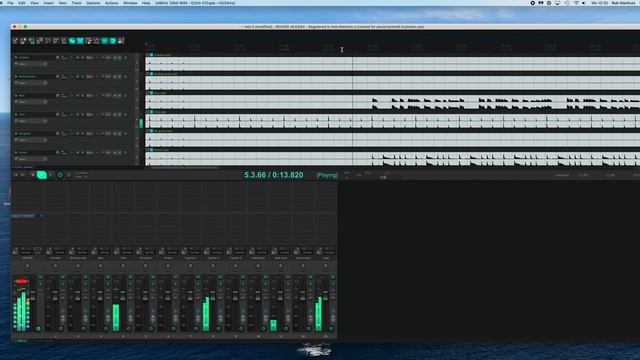The image size is (640, 360).
Task: Reset the red master clip indicator
Action: (x=22, y=281)
